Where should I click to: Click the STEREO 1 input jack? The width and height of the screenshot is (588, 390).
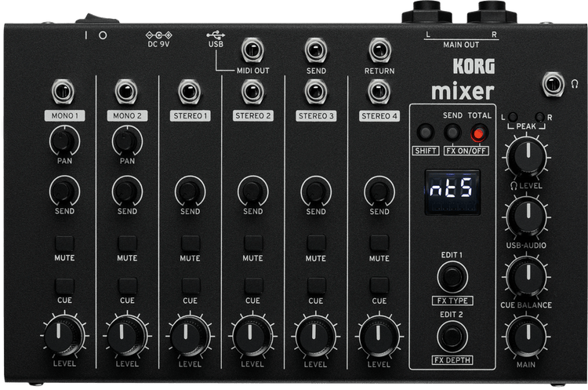click(x=190, y=91)
